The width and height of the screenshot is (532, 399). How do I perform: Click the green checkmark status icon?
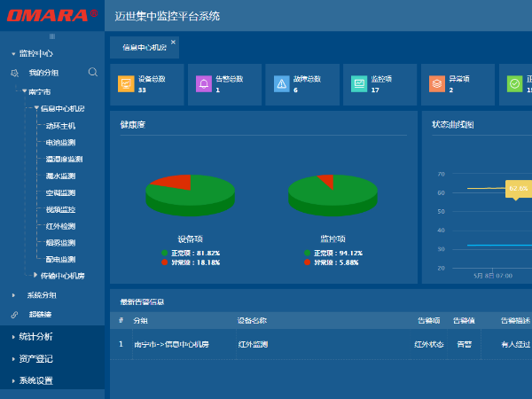click(x=514, y=84)
